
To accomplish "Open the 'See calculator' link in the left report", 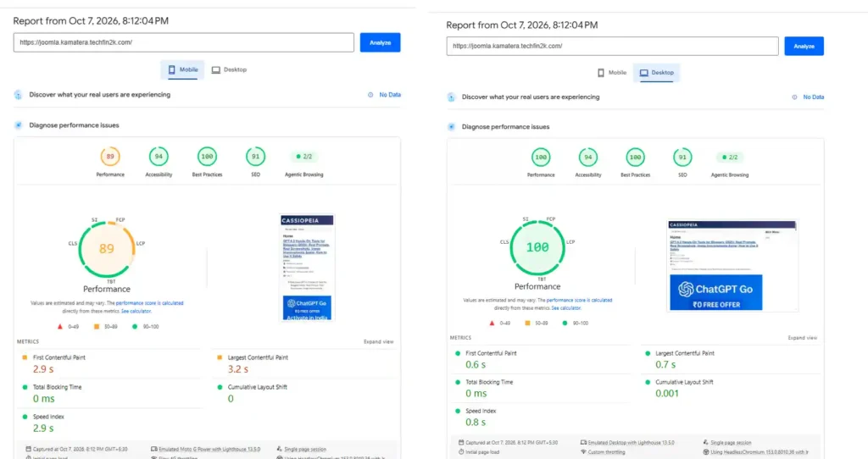I will tap(136, 312).
